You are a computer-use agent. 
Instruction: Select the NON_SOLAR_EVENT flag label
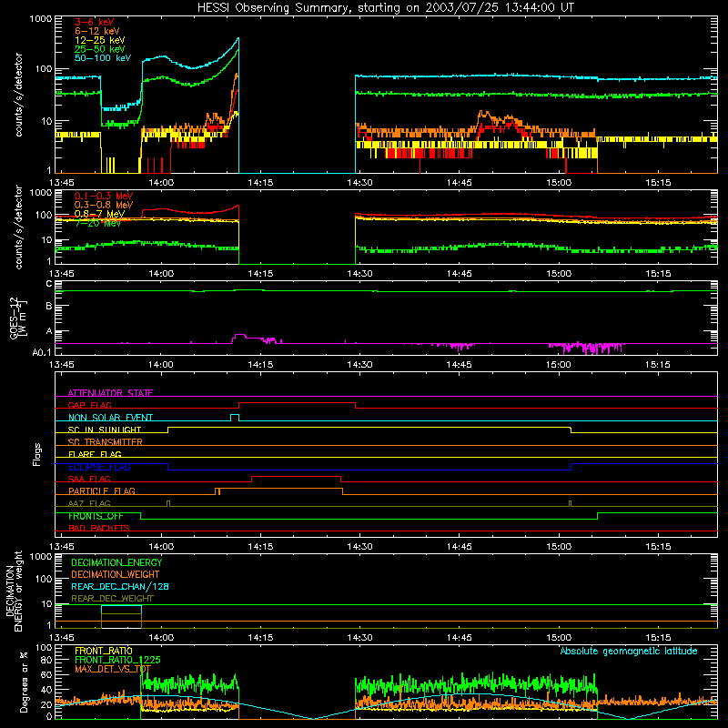click(110, 418)
